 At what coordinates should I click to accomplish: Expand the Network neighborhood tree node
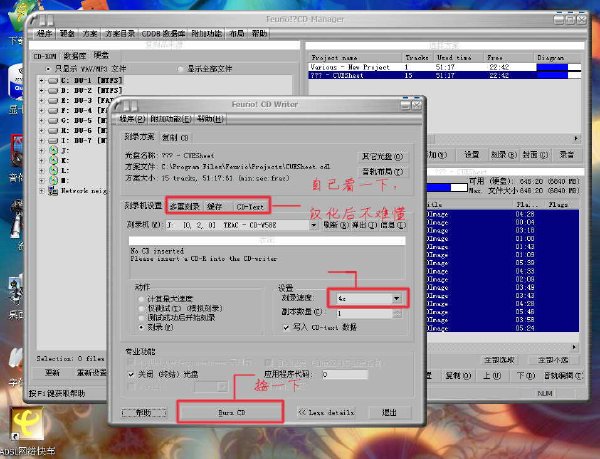pyautogui.click(x=42, y=190)
